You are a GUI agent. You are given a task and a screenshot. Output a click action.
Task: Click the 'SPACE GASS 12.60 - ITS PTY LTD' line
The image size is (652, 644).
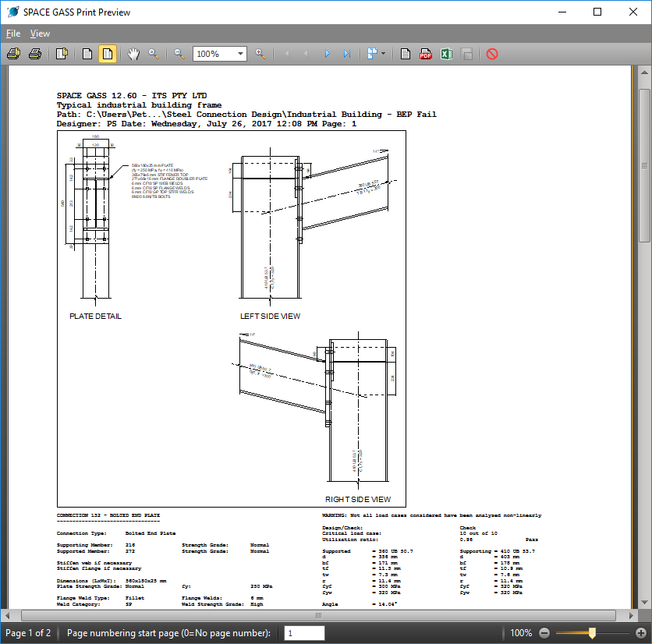click(132, 96)
